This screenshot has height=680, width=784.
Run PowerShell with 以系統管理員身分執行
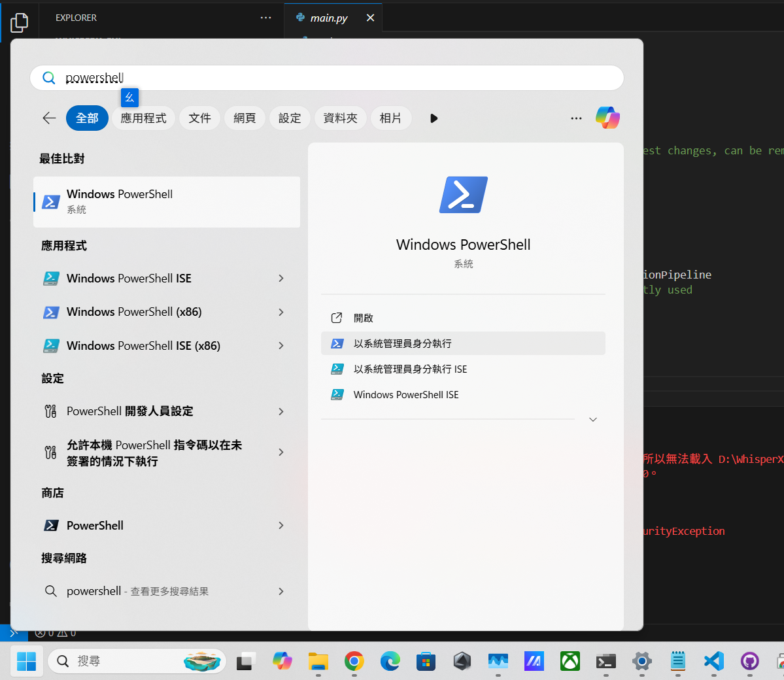(463, 343)
